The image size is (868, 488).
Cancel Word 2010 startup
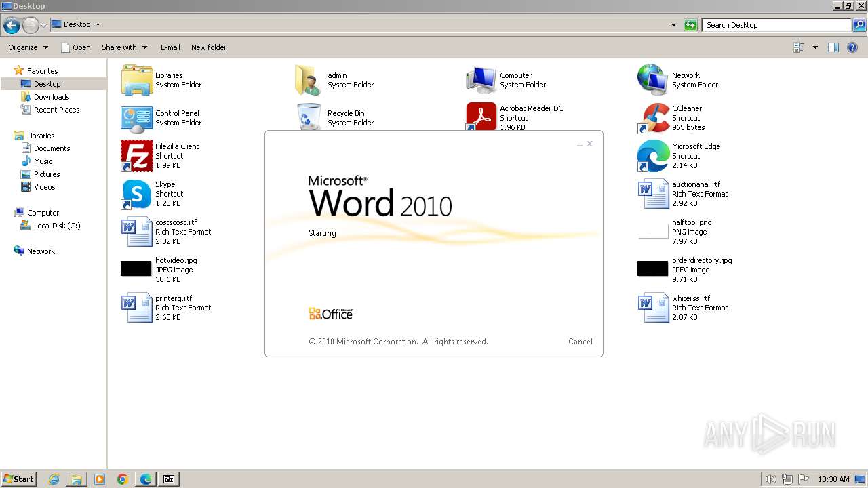click(580, 342)
